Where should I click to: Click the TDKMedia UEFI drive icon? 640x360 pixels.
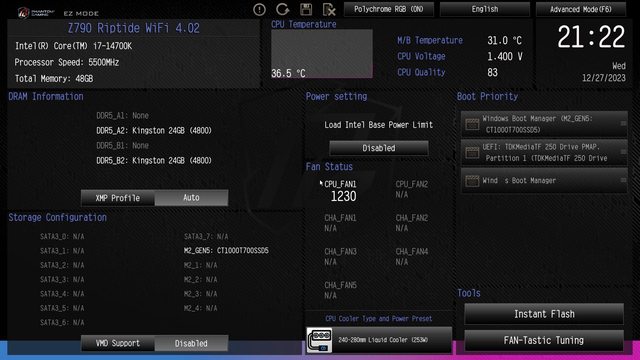472,153
